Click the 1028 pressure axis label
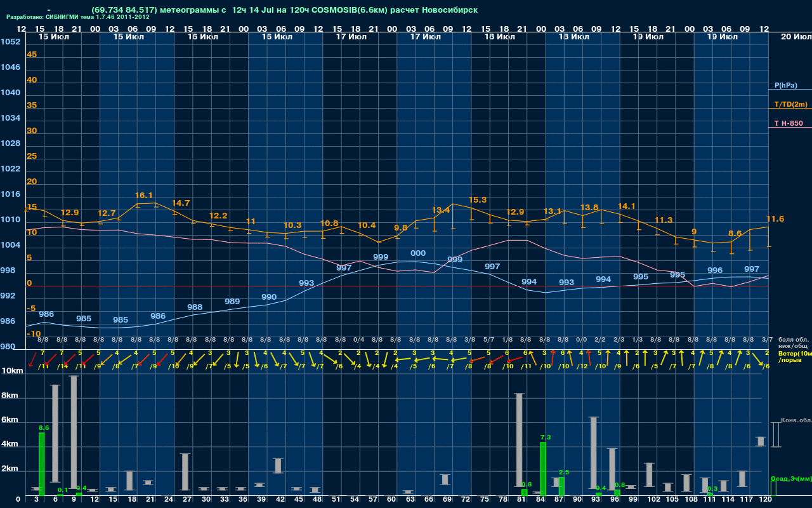This screenshot has height=508, width=812. 10,144
